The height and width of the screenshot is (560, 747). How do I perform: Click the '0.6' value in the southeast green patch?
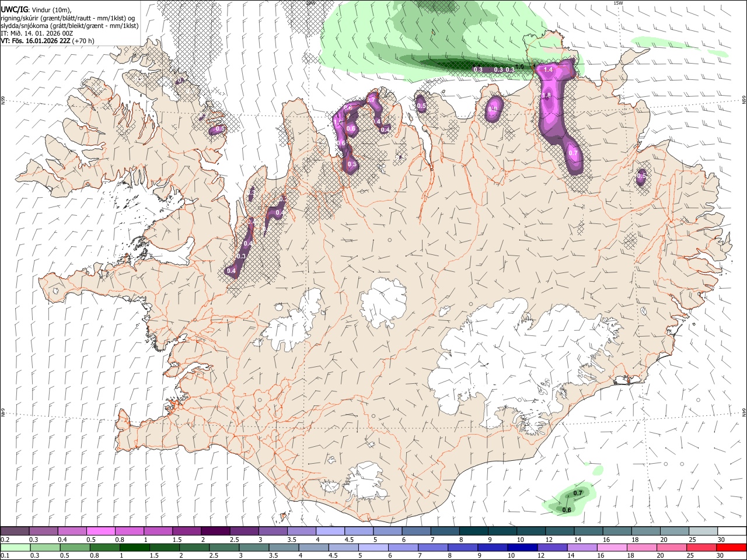[x=567, y=510]
